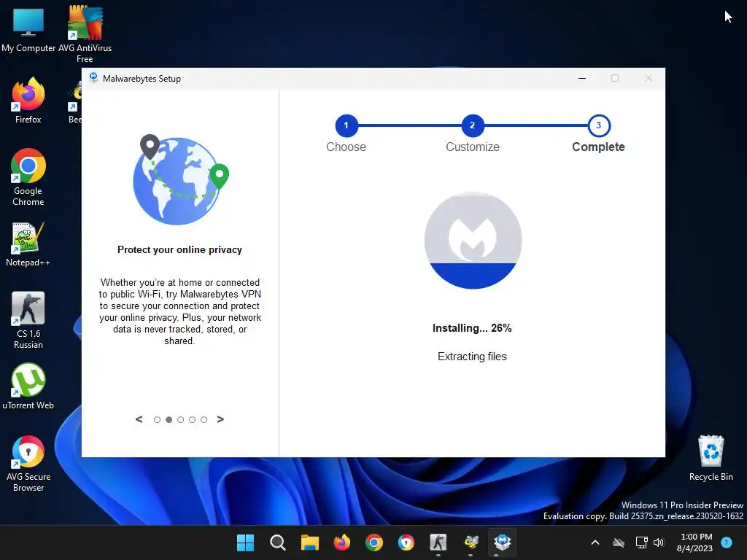
Task: Open the partially hidden Bee desktop shortcut
Action: pyautogui.click(x=75, y=102)
